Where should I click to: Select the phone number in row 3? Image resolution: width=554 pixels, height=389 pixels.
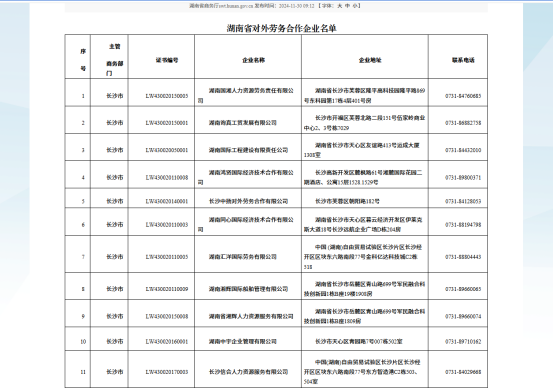point(463,150)
